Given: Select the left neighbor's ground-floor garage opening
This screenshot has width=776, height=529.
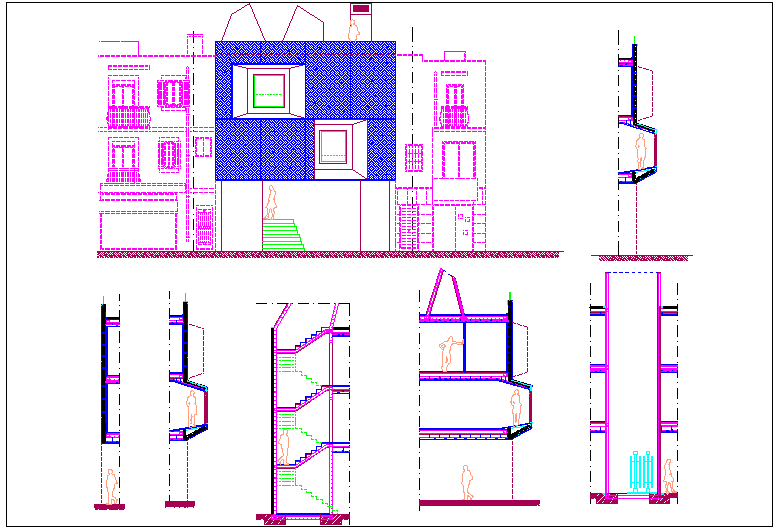Looking at the screenshot, I should click(139, 231).
